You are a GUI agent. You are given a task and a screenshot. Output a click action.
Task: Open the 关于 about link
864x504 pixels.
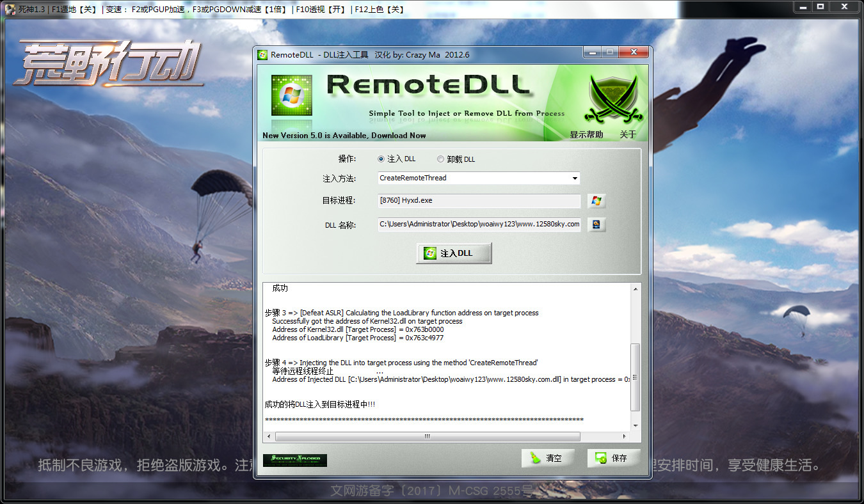coord(628,134)
